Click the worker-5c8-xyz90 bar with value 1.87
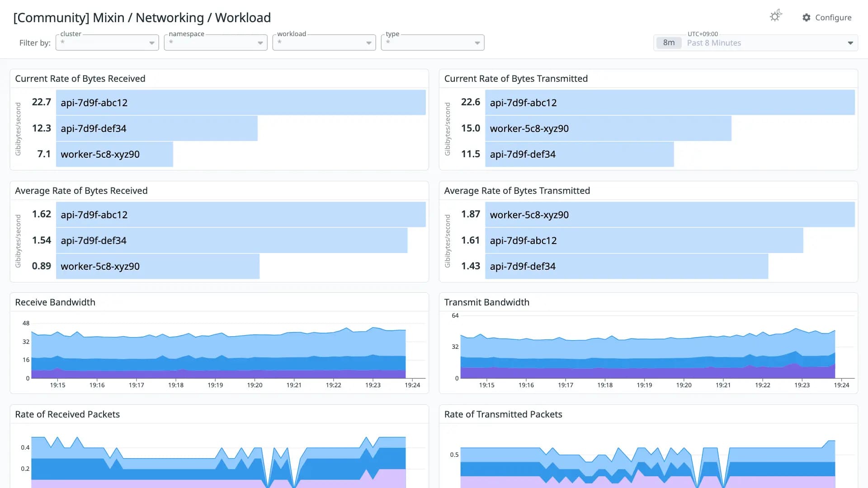The width and height of the screenshot is (868, 488). click(x=670, y=215)
